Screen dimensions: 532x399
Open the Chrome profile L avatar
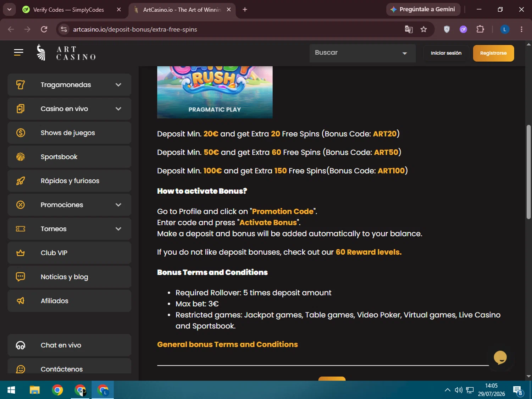(505, 29)
